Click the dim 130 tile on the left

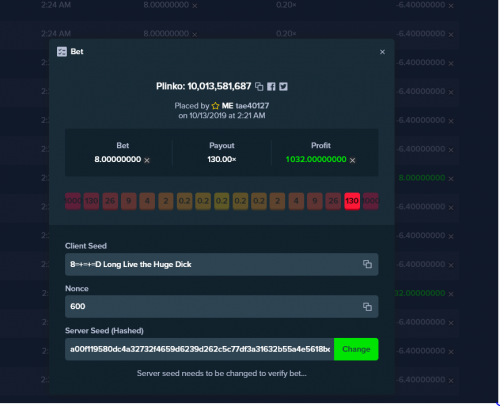pos(91,201)
